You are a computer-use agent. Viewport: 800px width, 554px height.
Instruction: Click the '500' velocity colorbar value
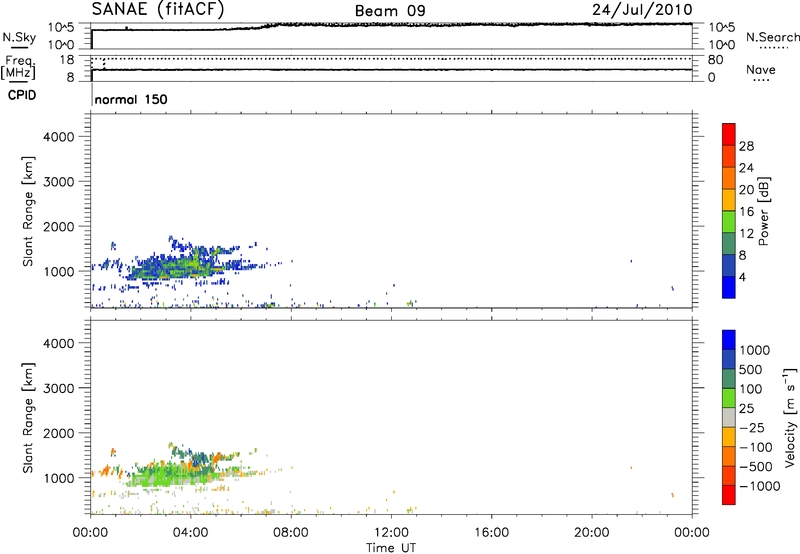tap(751, 369)
